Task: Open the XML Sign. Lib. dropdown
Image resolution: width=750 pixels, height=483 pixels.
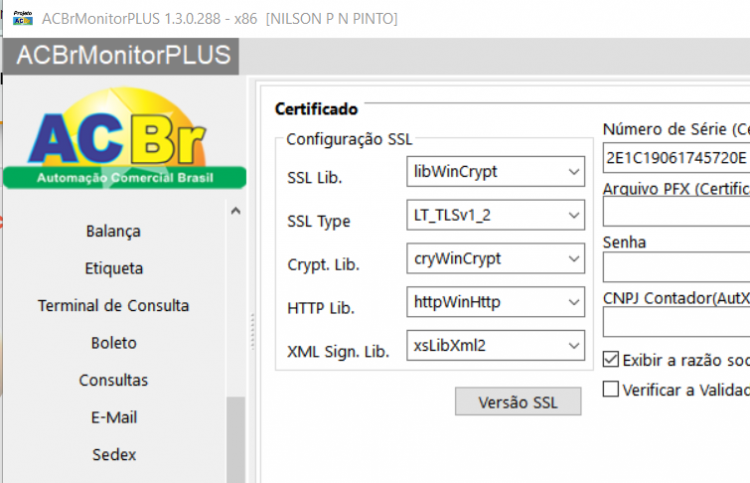Action: click(496, 345)
